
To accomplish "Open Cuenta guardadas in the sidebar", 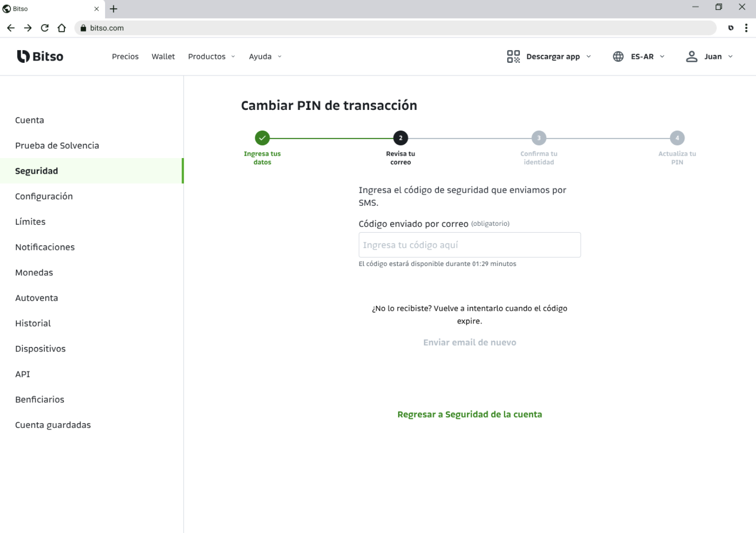I will [x=92, y=425].
